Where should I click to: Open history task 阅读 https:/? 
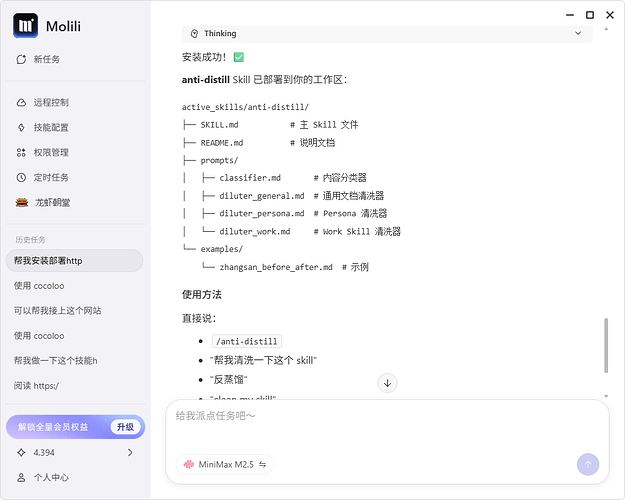coord(36,386)
